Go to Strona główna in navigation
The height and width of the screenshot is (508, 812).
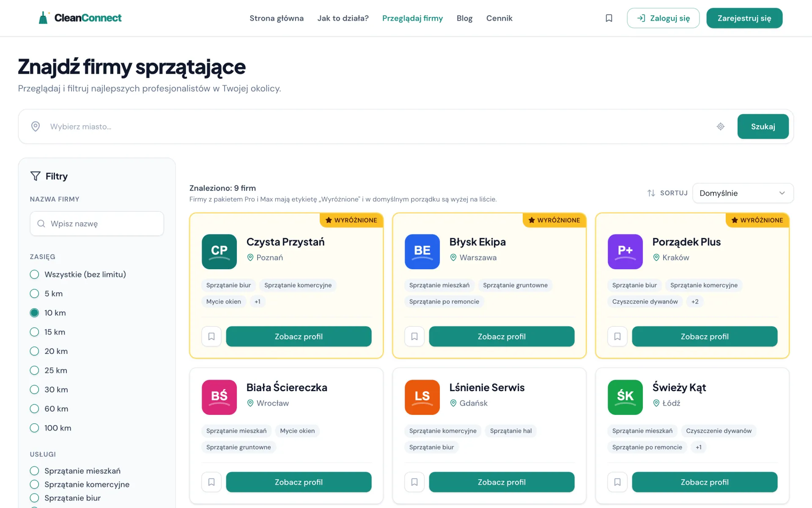point(277,18)
